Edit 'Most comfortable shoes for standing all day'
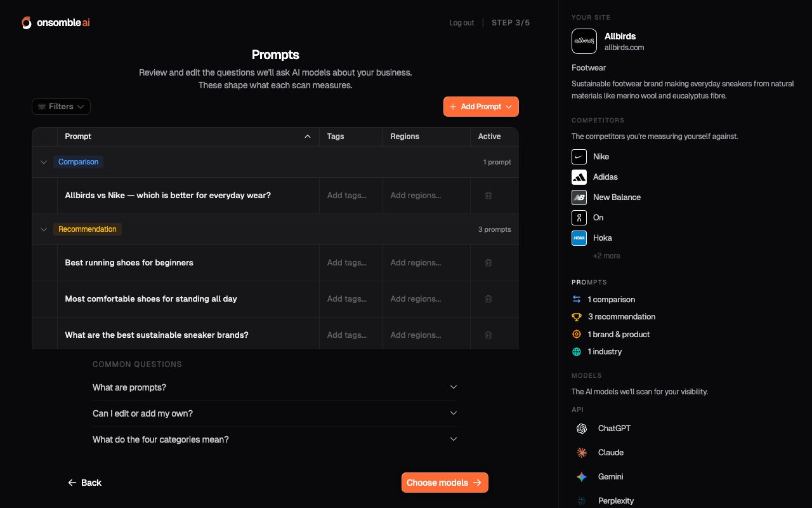812x508 pixels. click(151, 299)
